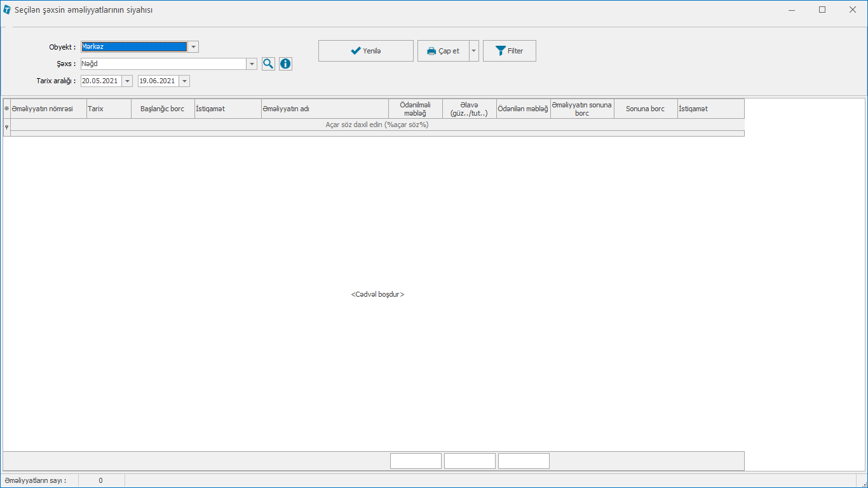Expand the Çap et dropdown arrow
Viewport: 868px width, 488px height.
pos(474,51)
